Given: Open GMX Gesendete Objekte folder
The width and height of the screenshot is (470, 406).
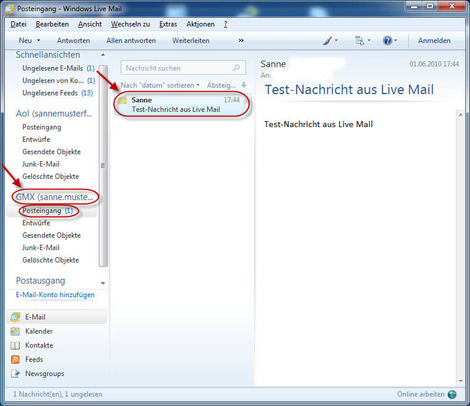Looking at the screenshot, I should 51,236.
